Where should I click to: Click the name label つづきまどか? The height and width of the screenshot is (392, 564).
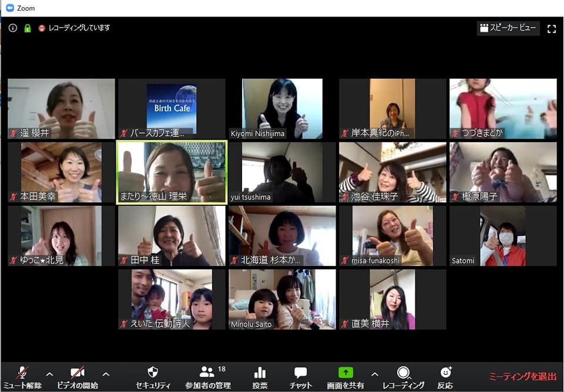pyautogui.click(x=482, y=133)
